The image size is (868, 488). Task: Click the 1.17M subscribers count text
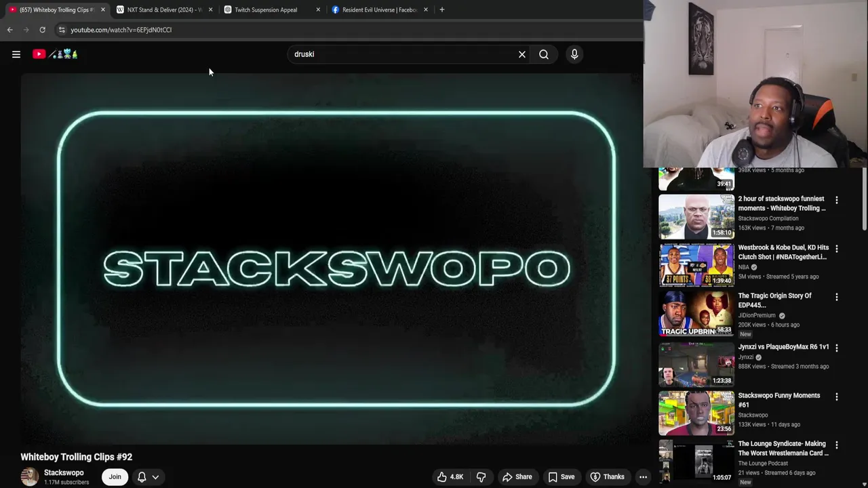click(66, 483)
